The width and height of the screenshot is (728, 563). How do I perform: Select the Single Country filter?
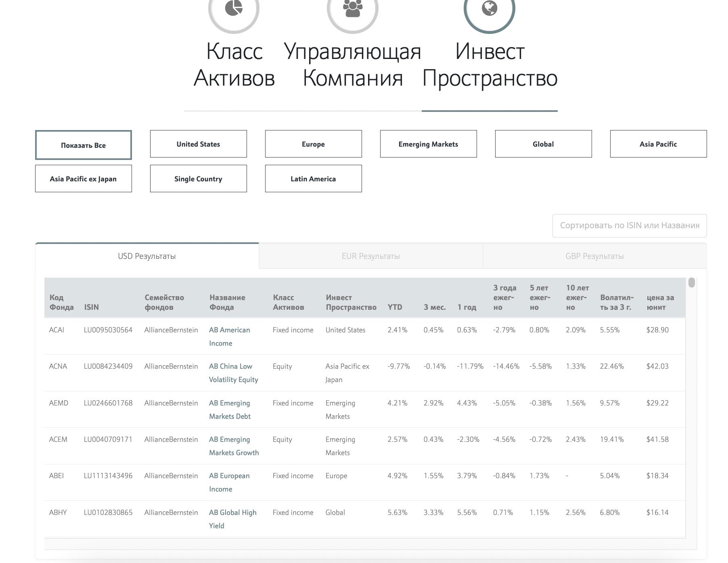[198, 179]
